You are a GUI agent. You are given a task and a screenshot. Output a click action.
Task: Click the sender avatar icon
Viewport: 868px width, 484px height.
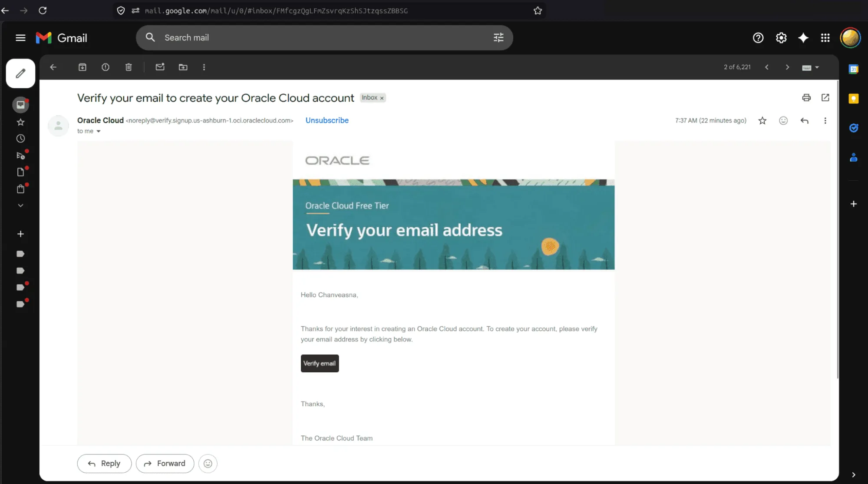click(58, 126)
